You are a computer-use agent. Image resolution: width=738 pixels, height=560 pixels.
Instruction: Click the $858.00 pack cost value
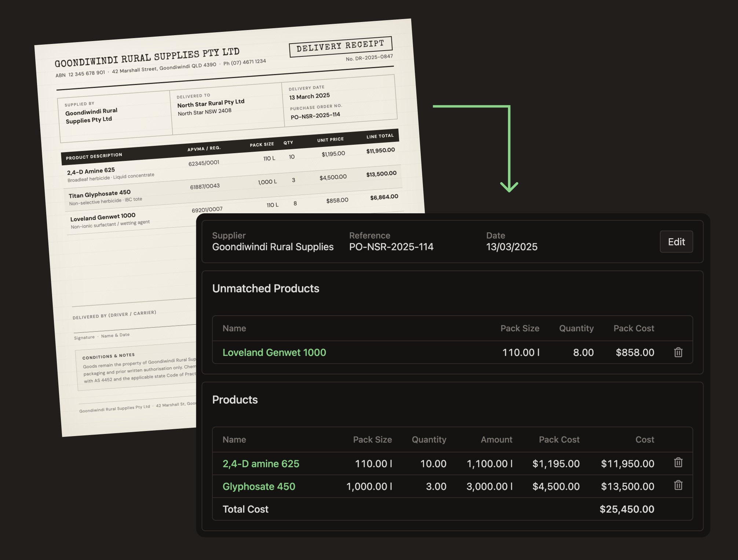[x=635, y=352]
